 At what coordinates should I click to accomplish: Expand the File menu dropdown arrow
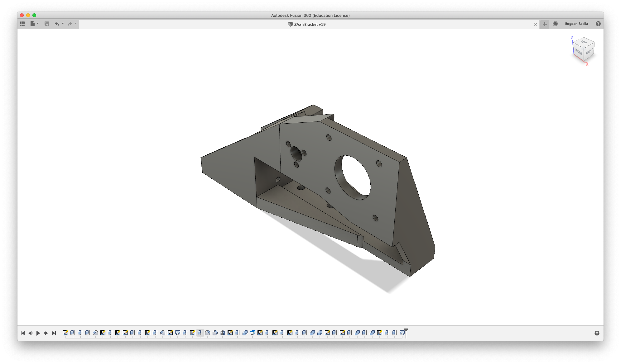point(38,24)
